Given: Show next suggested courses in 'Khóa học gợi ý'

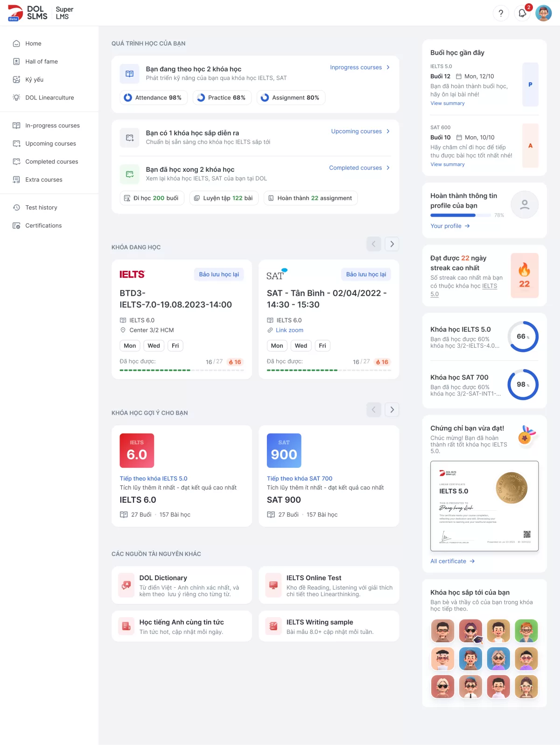Looking at the screenshot, I should pos(392,409).
